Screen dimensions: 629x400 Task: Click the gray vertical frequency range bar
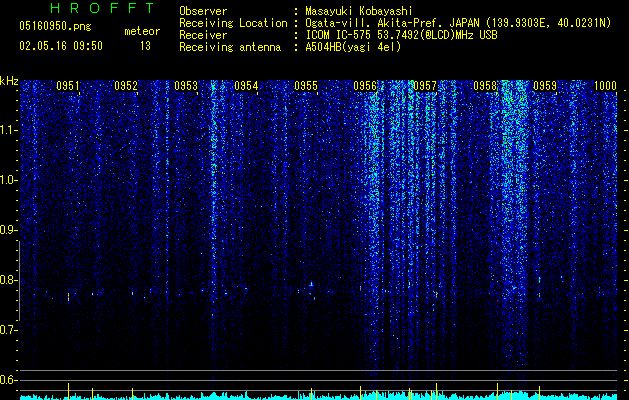[x=19, y=281]
